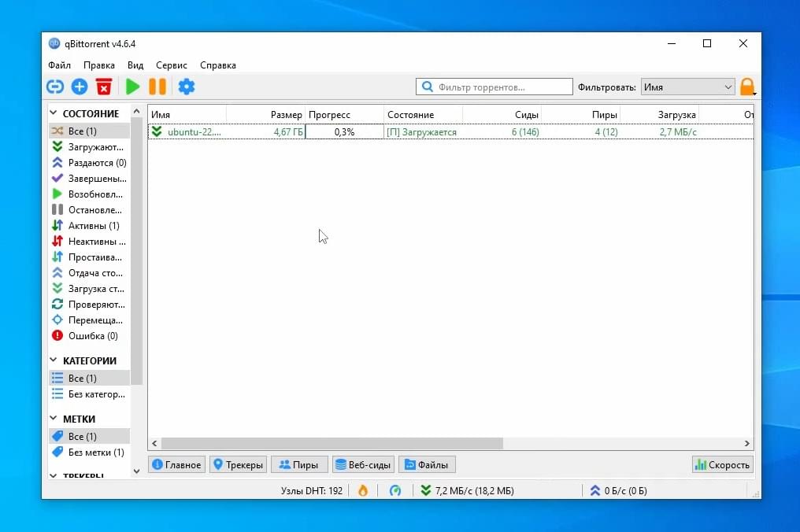Filter by 'Остановле...' status

pos(89,210)
